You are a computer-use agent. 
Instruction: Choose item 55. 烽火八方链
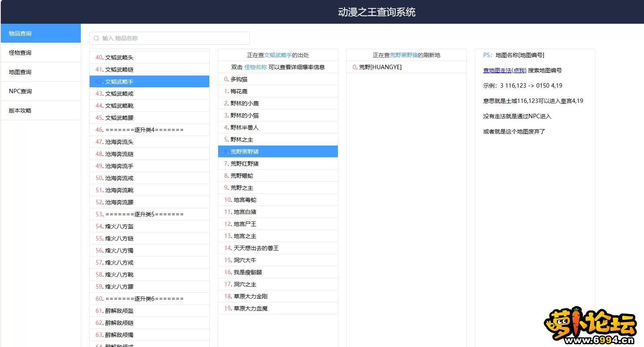pyautogui.click(x=149, y=238)
